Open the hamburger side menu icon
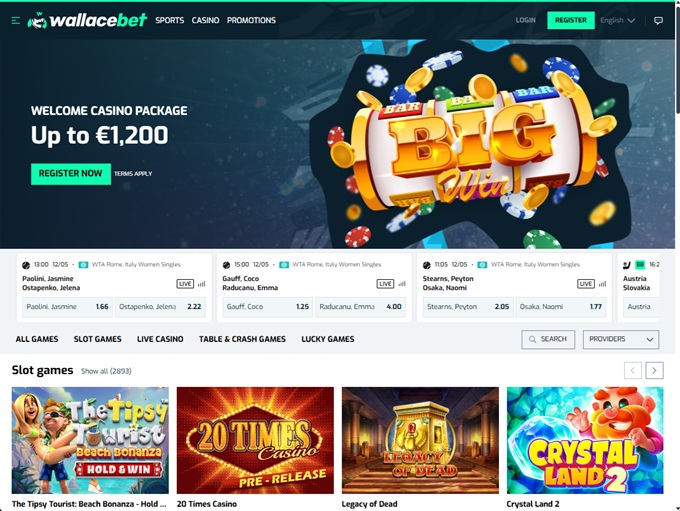Viewport: 680px width, 511px height. tap(16, 20)
